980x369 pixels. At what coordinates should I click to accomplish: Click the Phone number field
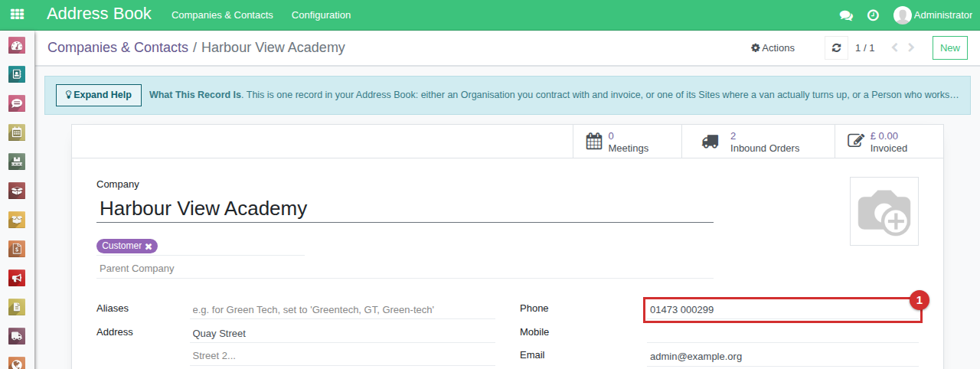[x=782, y=310]
